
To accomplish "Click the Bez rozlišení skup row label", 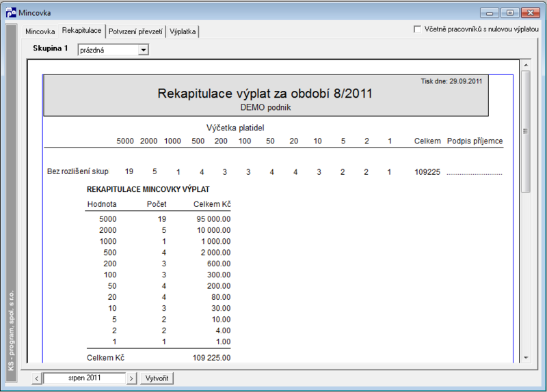I will point(78,171).
